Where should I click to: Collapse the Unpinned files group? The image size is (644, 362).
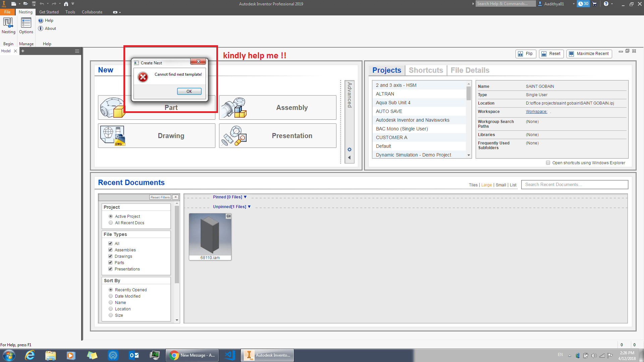[x=249, y=207]
